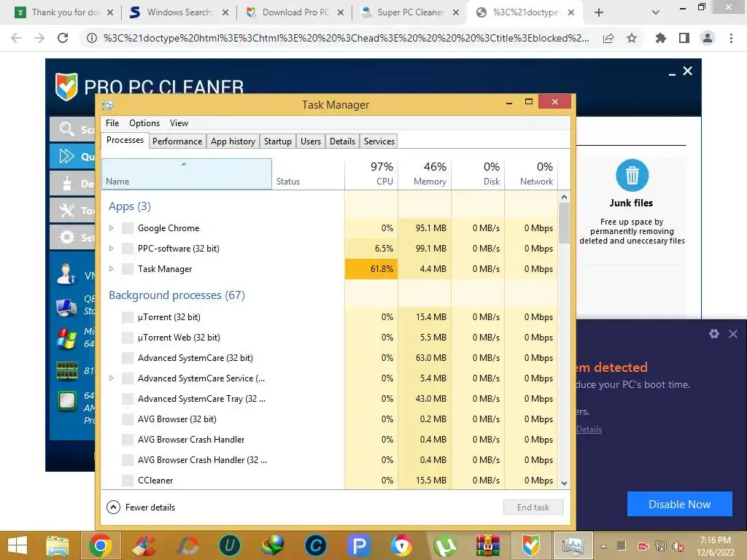Open the WinRAR taskbar icon

pos(487,545)
